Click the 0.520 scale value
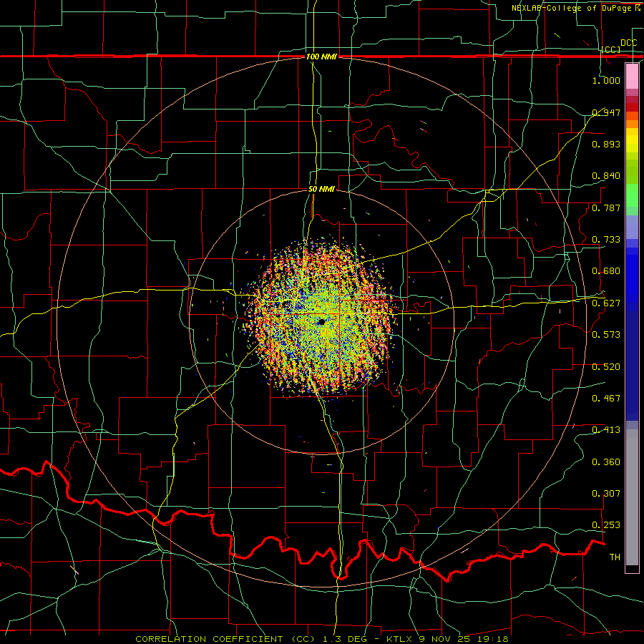Image resolution: width=644 pixels, height=644 pixels. 606,366
